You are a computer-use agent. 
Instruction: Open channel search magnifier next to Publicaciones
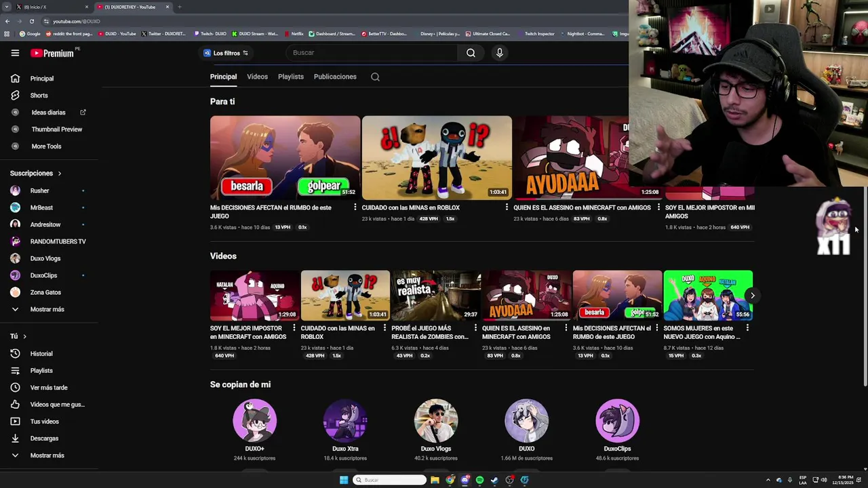[x=375, y=77]
